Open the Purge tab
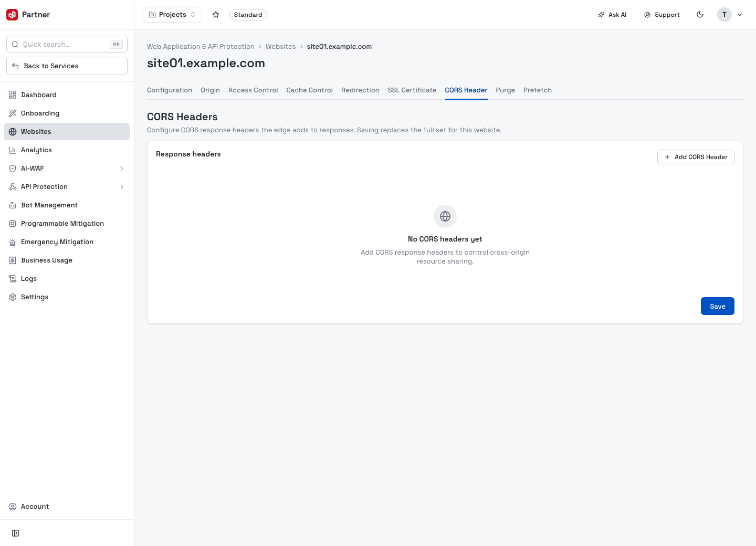Screen dimensions: 756x546 tap(506, 90)
